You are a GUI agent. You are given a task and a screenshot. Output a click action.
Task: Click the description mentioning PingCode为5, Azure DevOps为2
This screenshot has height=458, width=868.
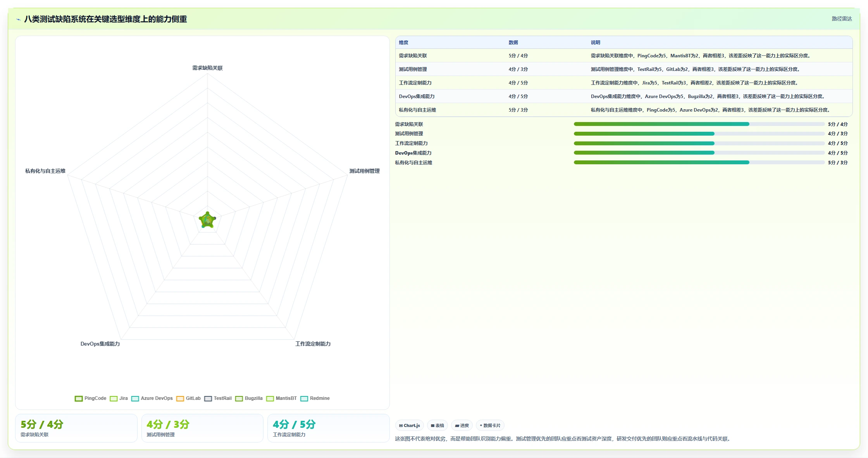click(x=710, y=110)
